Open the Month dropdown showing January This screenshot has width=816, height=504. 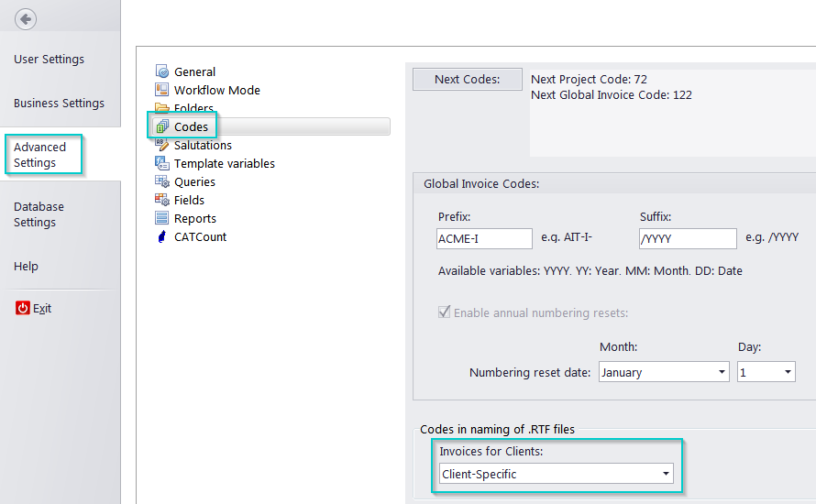664,372
